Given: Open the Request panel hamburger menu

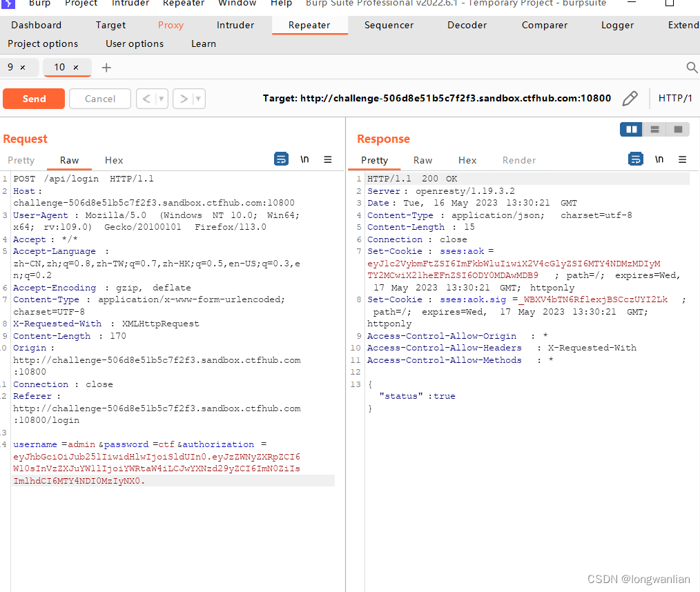Looking at the screenshot, I should tap(328, 159).
